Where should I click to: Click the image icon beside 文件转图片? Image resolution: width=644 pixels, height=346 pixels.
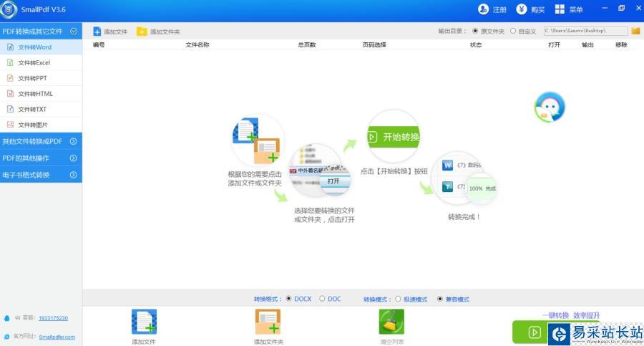(x=10, y=125)
